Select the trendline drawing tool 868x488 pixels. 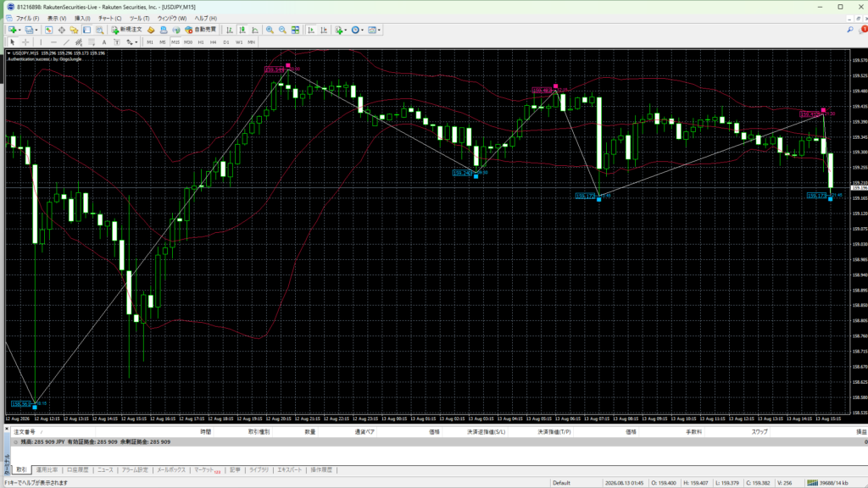click(66, 42)
